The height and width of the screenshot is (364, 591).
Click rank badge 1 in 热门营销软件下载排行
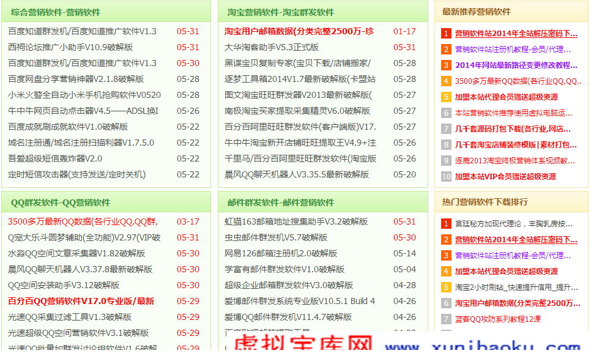pyautogui.click(x=446, y=224)
